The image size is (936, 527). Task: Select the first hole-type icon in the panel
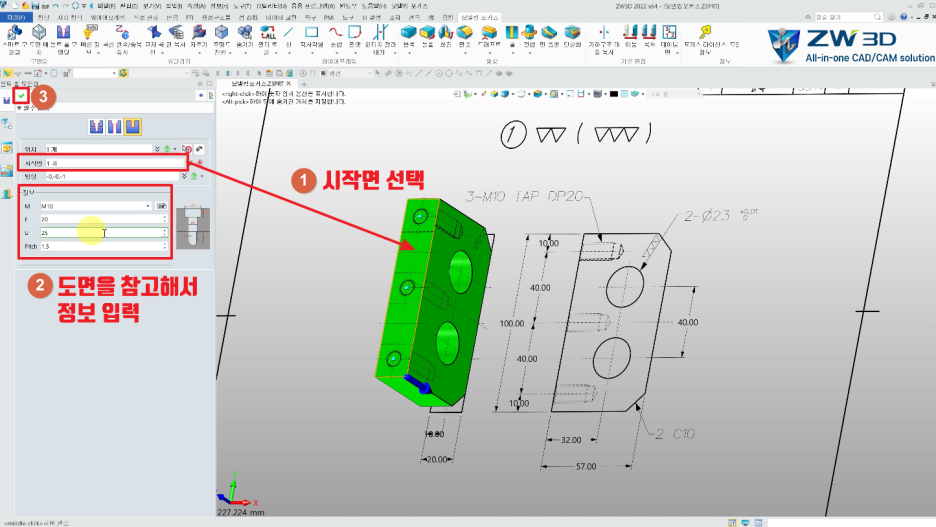[96, 127]
